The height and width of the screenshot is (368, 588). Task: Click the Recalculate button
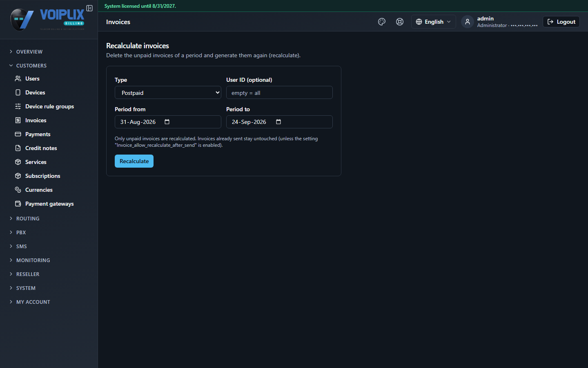pyautogui.click(x=134, y=161)
